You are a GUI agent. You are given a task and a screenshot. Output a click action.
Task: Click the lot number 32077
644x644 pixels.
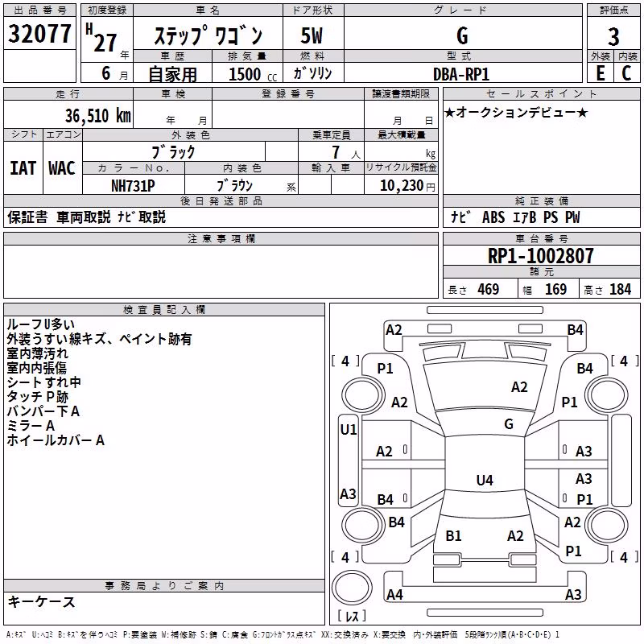(39, 34)
